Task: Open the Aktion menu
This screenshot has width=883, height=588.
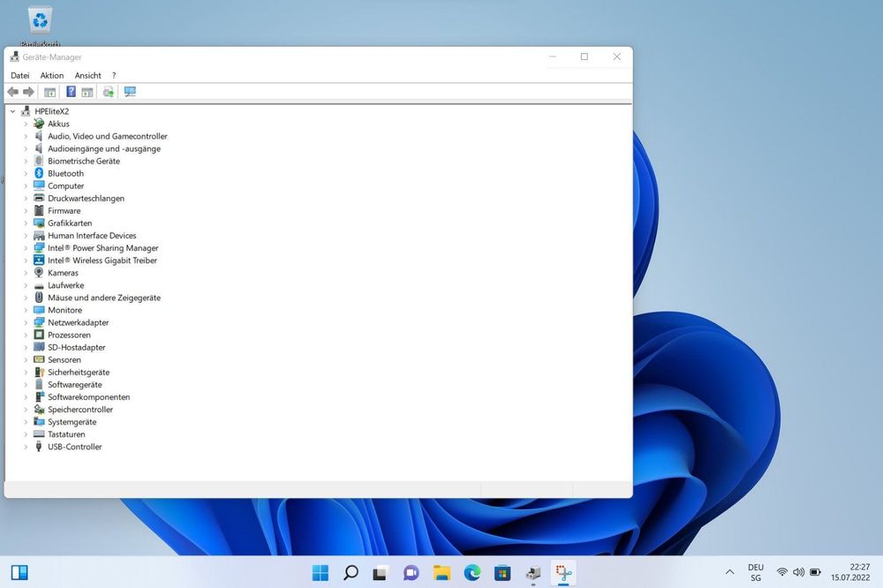Action: pyautogui.click(x=51, y=75)
